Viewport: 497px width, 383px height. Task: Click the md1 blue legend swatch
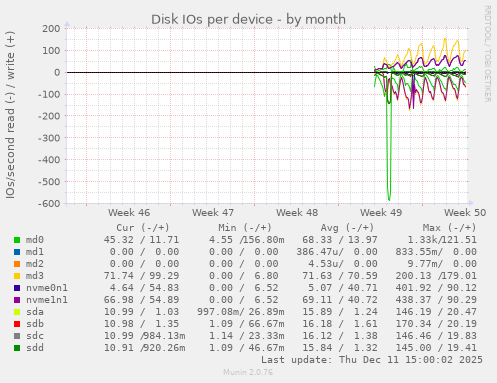[x=17, y=252]
